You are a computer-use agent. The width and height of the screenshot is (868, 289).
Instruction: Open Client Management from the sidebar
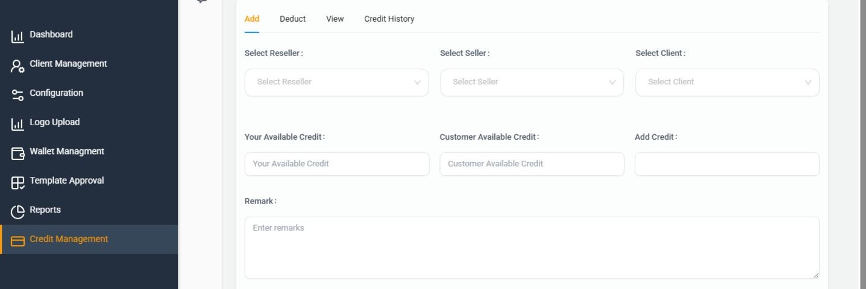point(68,64)
